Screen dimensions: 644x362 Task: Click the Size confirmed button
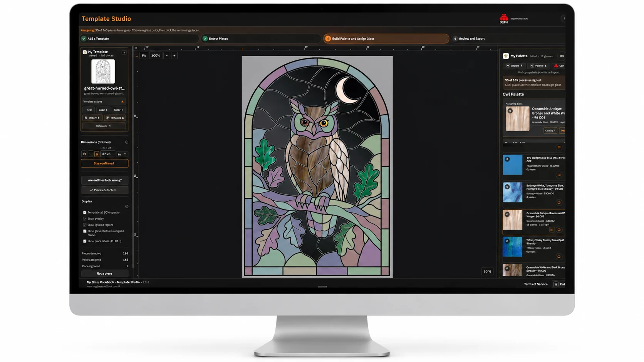(104, 163)
